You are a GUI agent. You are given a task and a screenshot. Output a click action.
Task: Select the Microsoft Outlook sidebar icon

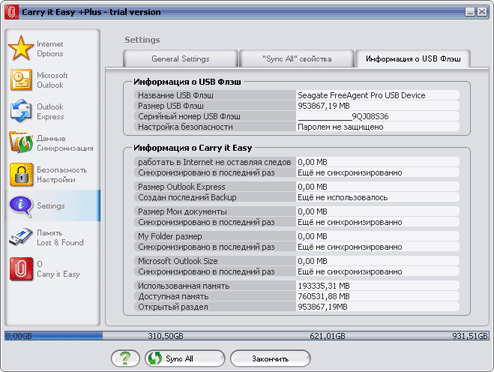point(21,80)
